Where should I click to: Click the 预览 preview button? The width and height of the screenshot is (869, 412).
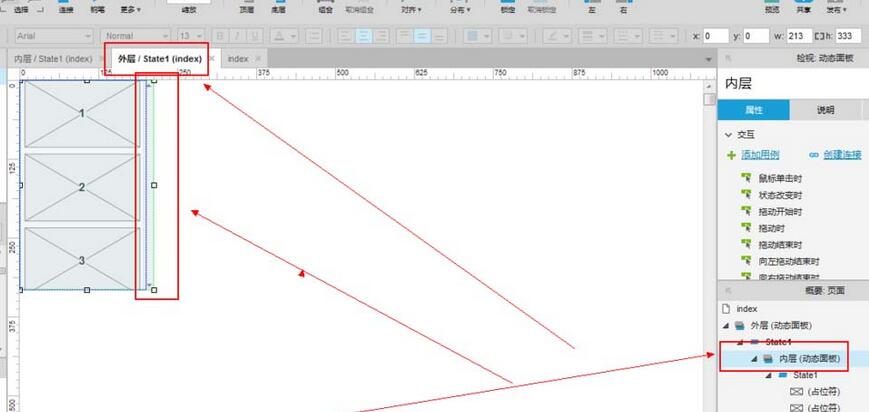[771, 9]
